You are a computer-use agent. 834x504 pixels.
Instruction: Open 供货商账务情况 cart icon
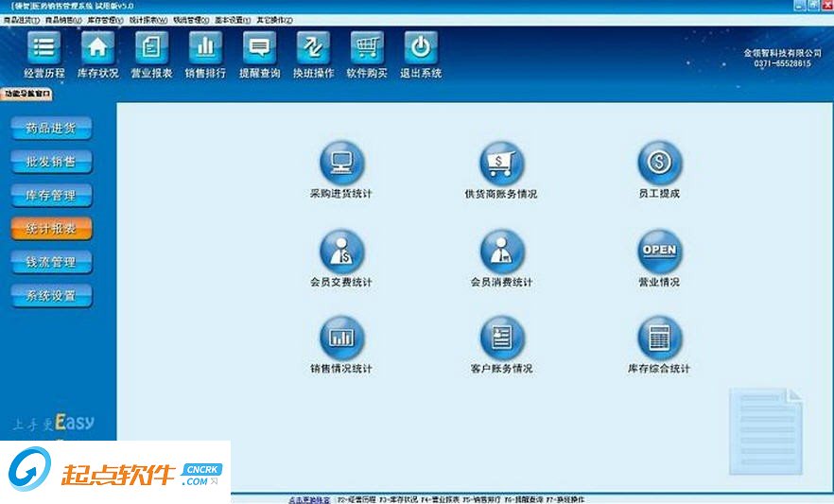click(501, 163)
